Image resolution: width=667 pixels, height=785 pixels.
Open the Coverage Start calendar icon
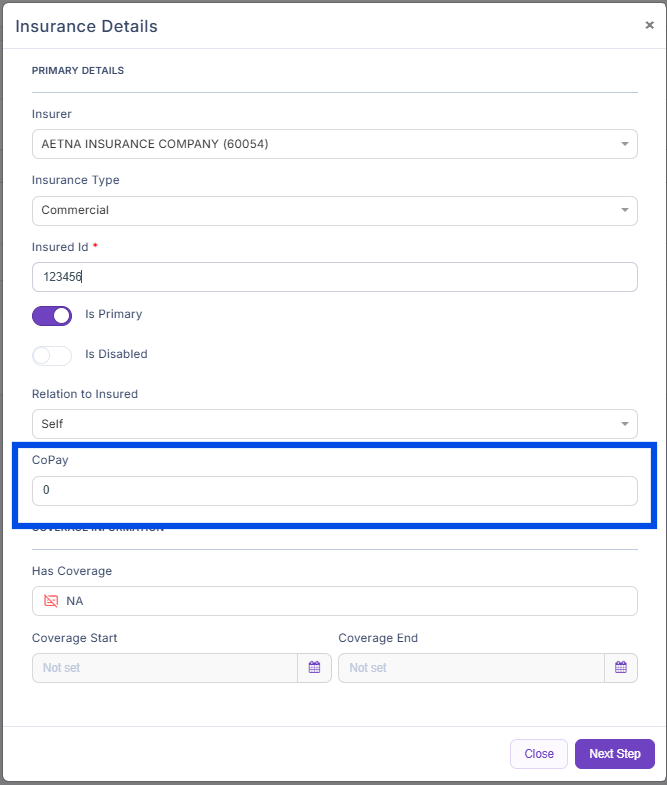314,668
